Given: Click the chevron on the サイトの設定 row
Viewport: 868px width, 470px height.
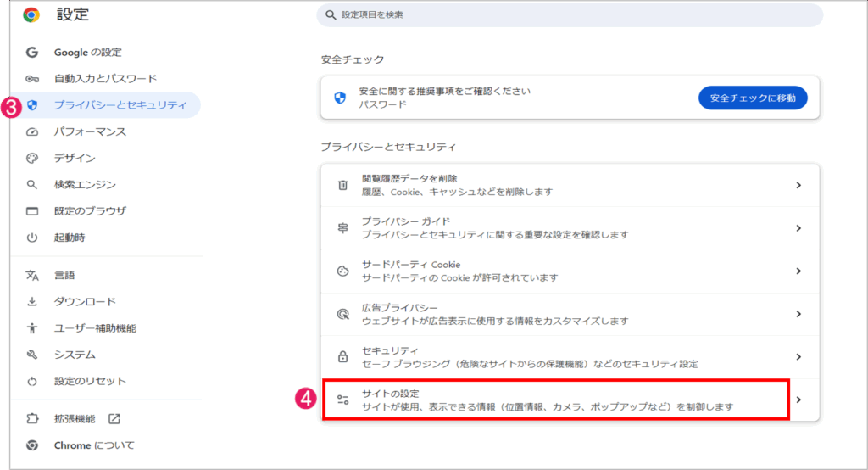Looking at the screenshot, I should pyautogui.click(x=798, y=400).
